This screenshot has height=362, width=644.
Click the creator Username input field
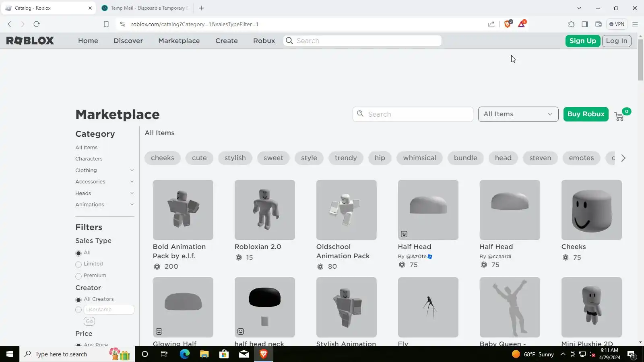pyautogui.click(x=109, y=310)
